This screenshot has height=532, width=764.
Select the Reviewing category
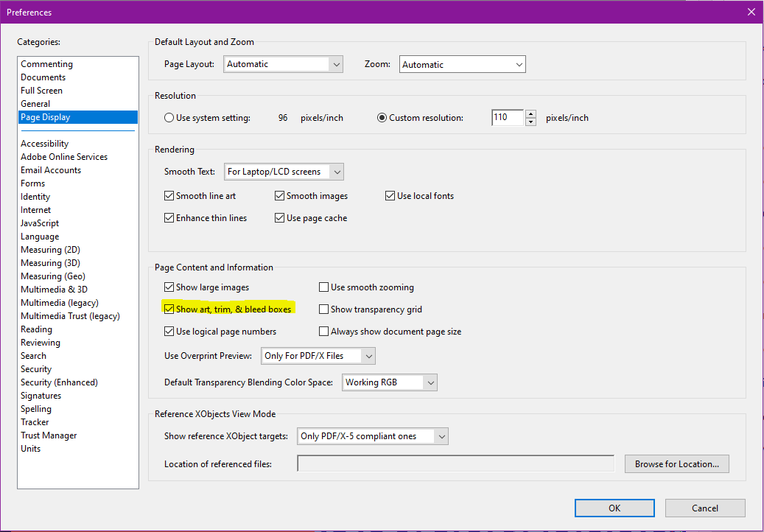pos(41,342)
